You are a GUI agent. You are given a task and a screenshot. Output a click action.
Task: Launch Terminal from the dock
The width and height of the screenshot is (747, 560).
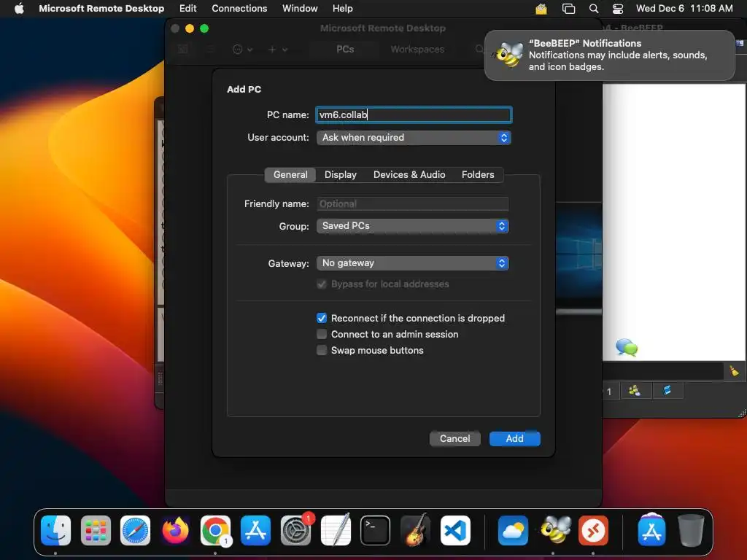coord(375,530)
